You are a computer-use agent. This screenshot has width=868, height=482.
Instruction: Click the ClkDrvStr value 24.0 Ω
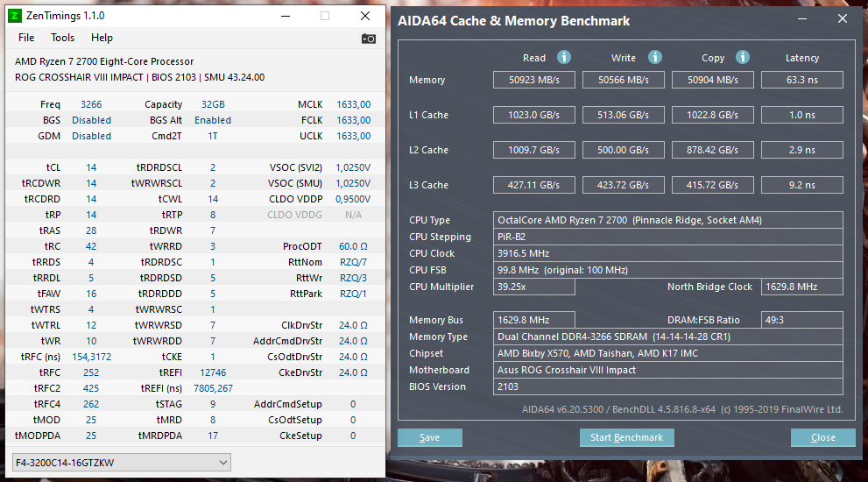pos(353,325)
